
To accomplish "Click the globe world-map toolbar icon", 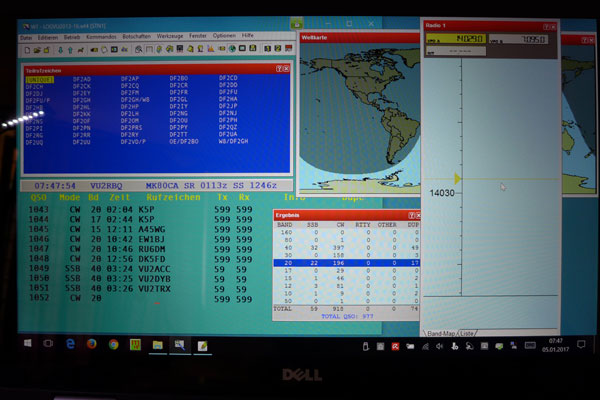I will tap(232, 49).
